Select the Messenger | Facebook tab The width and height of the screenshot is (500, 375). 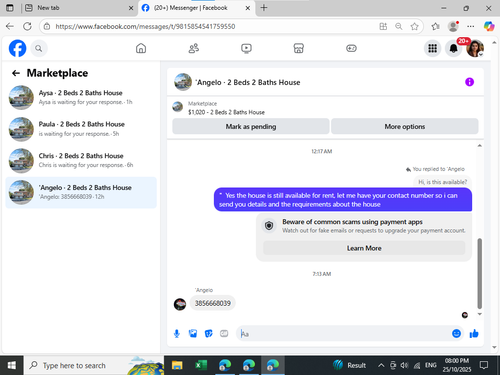(x=191, y=8)
